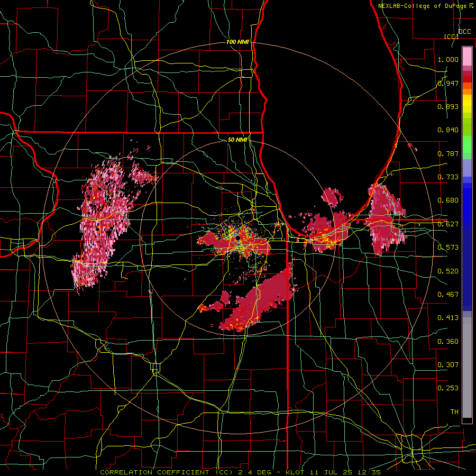This screenshot has height=476, width=476.
Task: Click the black radar site dot at the map center
Action: [x=238, y=239]
